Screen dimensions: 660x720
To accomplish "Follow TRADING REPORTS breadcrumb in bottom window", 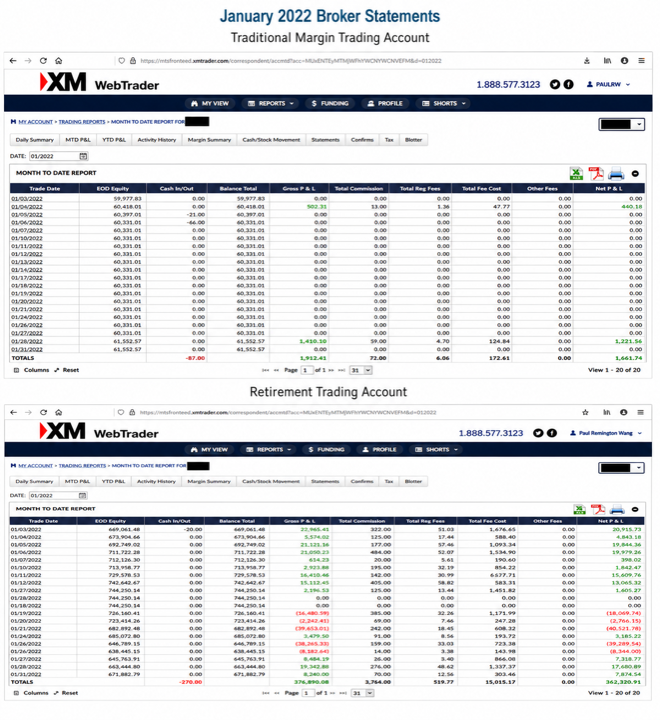I will point(82,466).
